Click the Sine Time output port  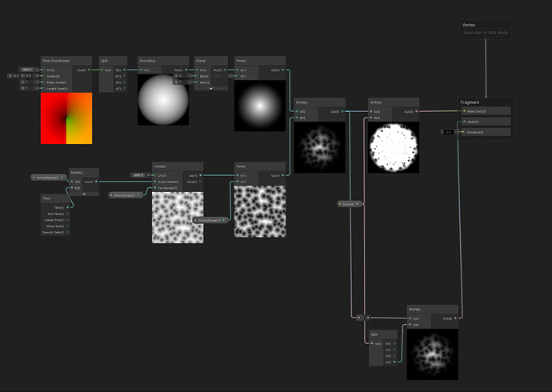click(67, 214)
